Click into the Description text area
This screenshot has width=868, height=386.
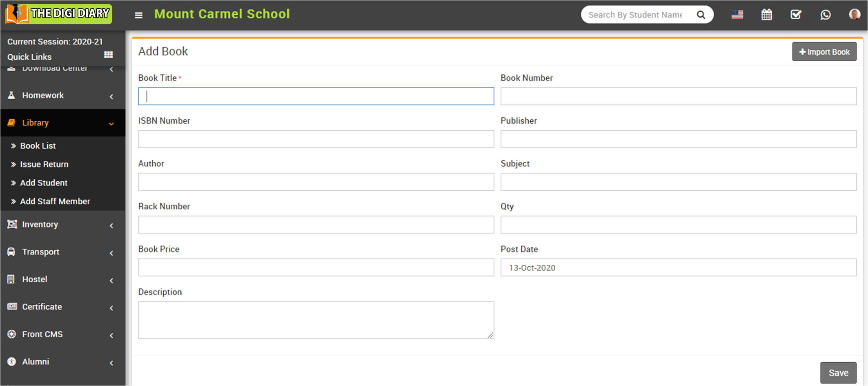316,320
